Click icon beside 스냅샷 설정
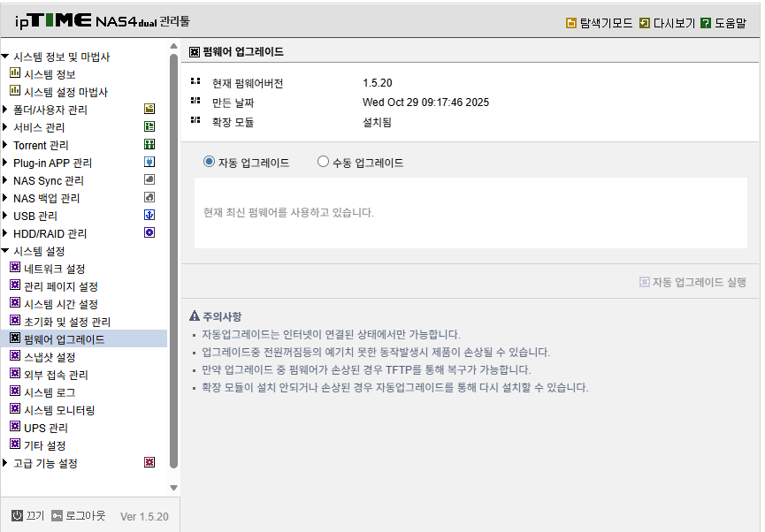Image resolution: width=765 pixels, height=532 pixels. 15,355
